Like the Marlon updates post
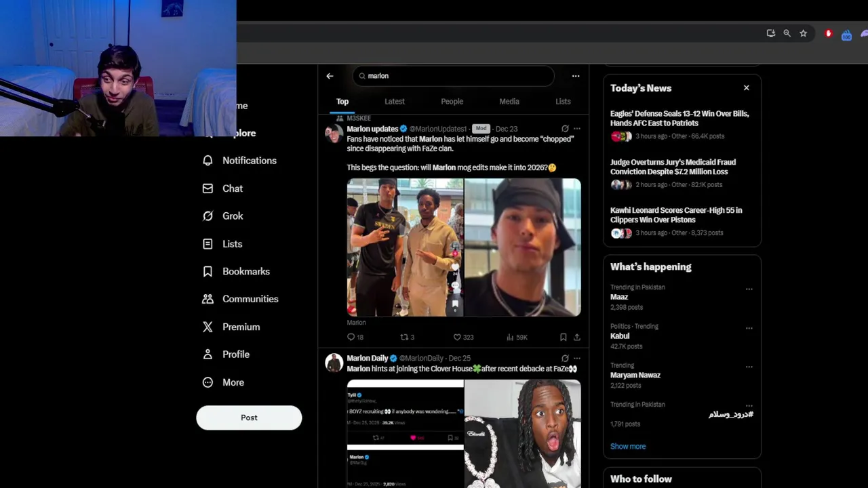Screen dimensions: 868x488 pos(463,337)
